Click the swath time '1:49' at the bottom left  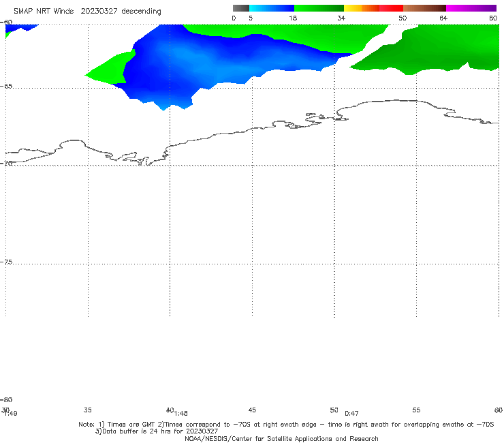click(11, 414)
